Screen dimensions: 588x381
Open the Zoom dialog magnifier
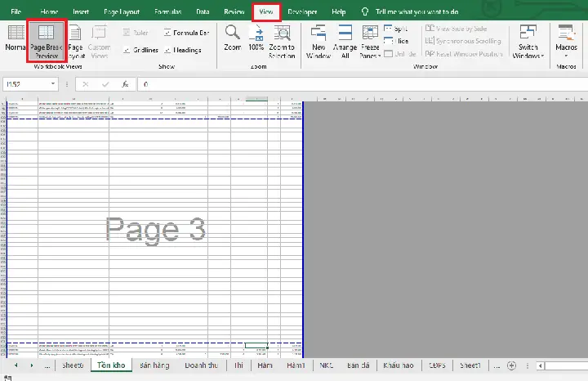(233, 38)
